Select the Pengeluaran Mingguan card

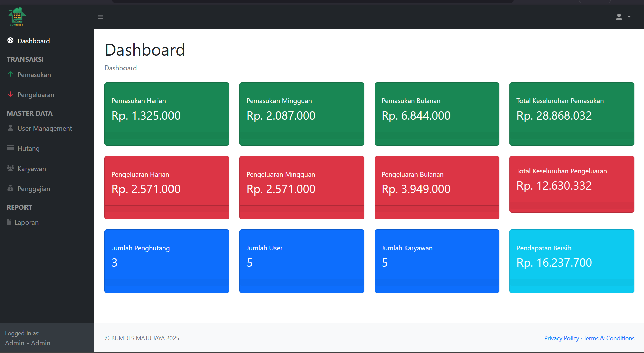tap(302, 187)
